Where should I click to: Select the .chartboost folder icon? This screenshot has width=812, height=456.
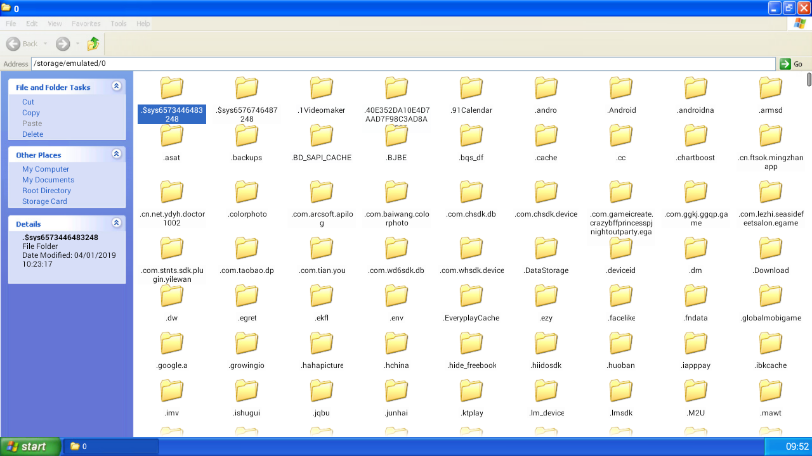(695, 136)
